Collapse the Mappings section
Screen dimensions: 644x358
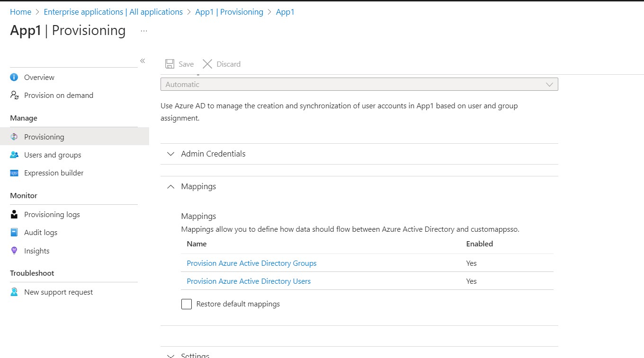(x=359, y=186)
